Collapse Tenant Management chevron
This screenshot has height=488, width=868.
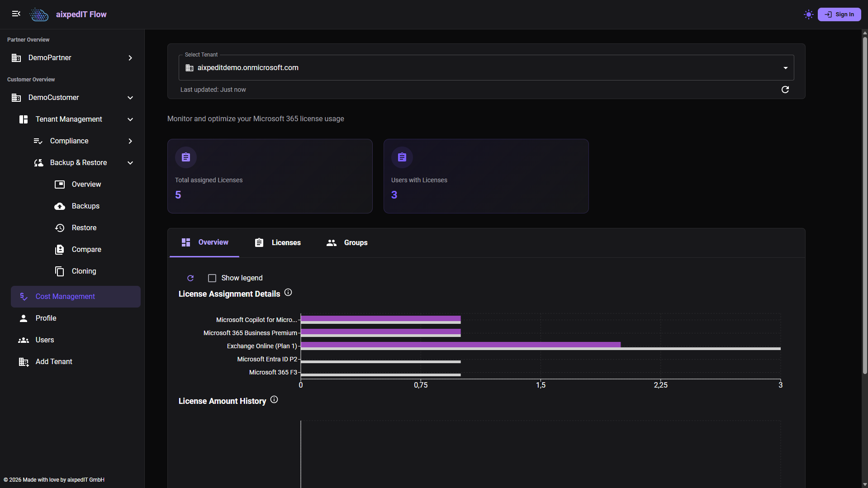(x=130, y=119)
